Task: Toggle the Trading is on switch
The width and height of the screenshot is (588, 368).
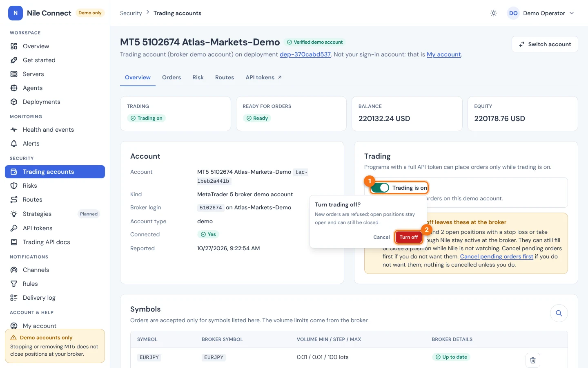Action: [380, 188]
